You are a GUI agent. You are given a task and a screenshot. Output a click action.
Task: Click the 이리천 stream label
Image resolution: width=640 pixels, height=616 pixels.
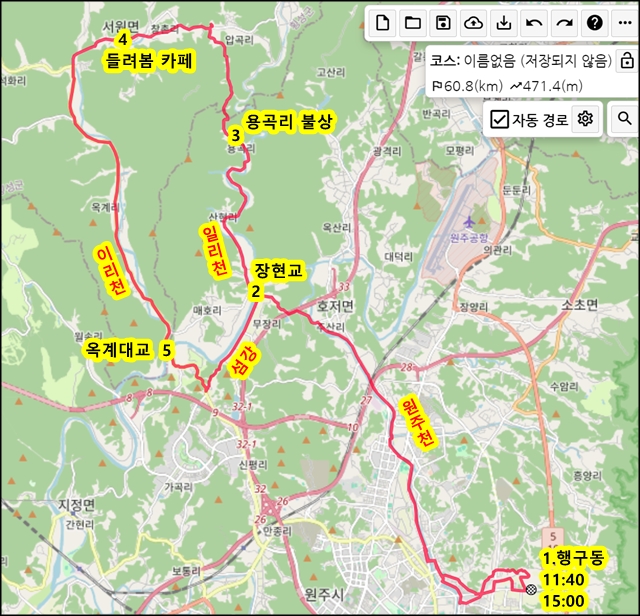point(111,271)
